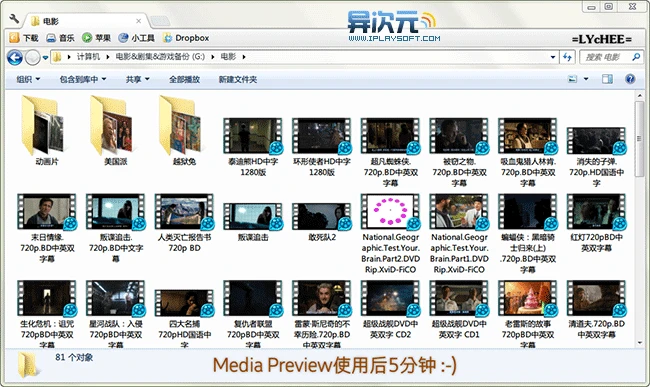Screen dimensions: 650x387
Task: Select the 生化危机：诅咒 video
Action: 47,314
